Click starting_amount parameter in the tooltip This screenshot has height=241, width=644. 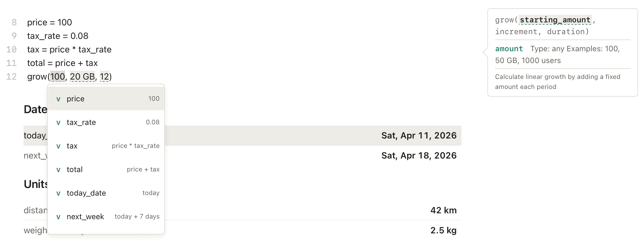point(555,20)
